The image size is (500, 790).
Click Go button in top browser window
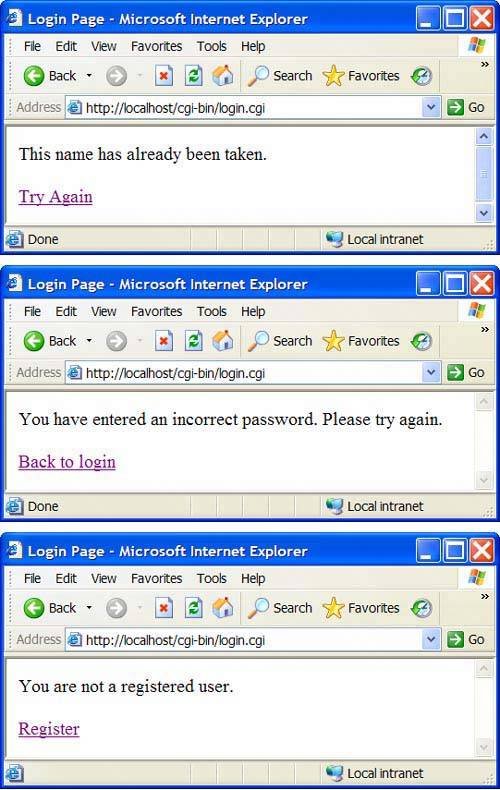coord(466,107)
